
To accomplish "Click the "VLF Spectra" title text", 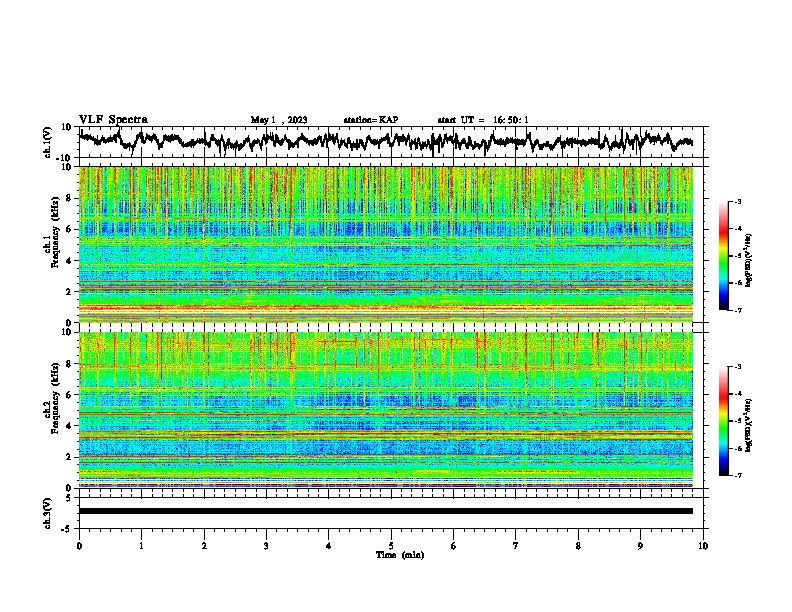I will tap(113, 120).
